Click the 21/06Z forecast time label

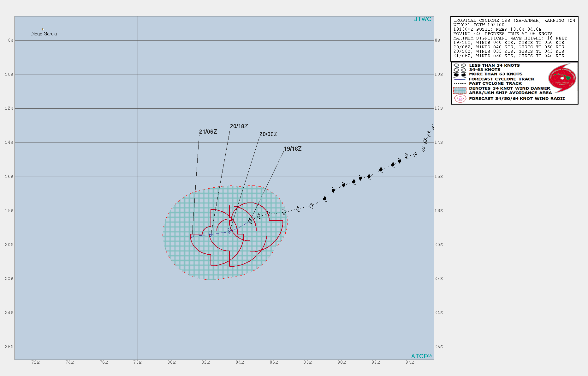click(208, 132)
